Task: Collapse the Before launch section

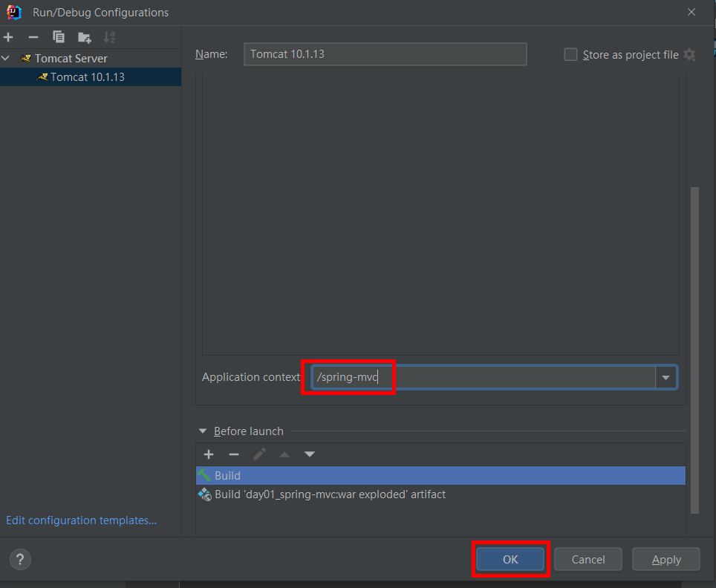Action: tap(203, 431)
